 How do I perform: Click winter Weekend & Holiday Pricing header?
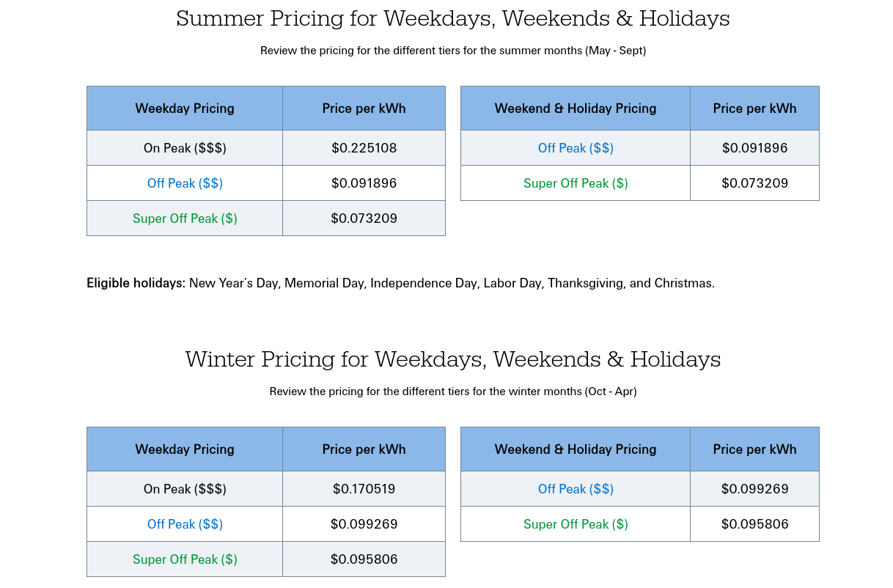(576, 449)
